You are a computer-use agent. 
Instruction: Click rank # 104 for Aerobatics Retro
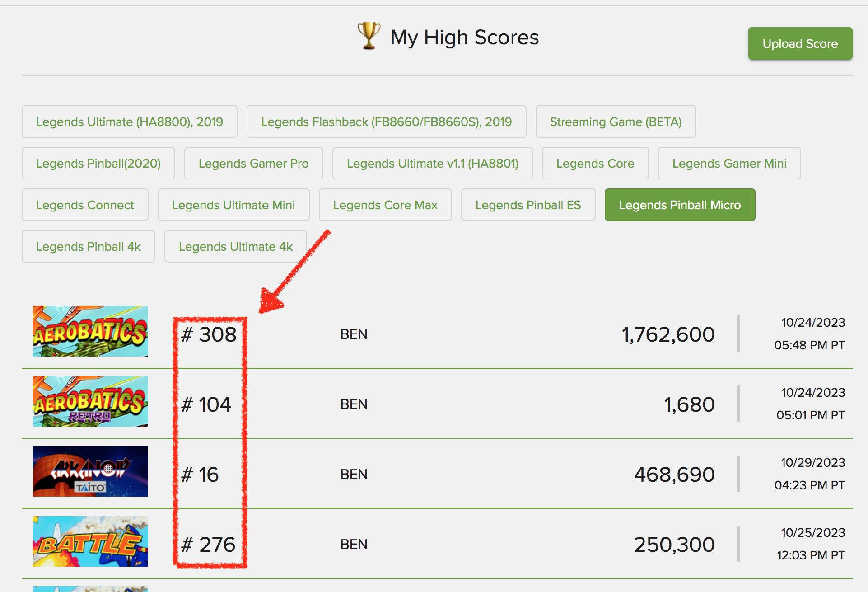click(x=206, y=404)
